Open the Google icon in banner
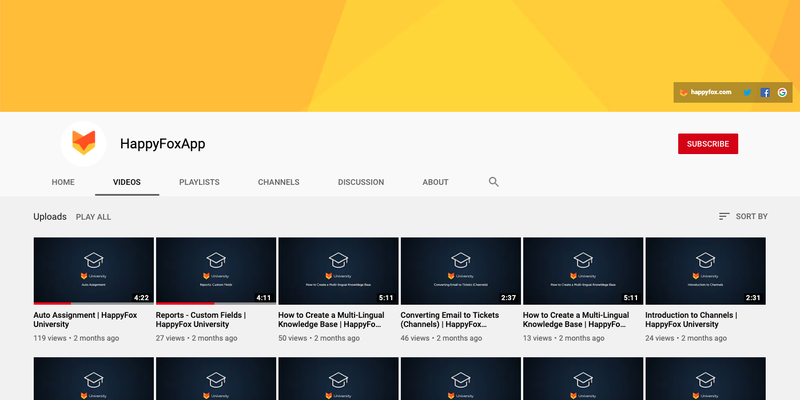This screenshot has height=400, width=800. [782, 92]
